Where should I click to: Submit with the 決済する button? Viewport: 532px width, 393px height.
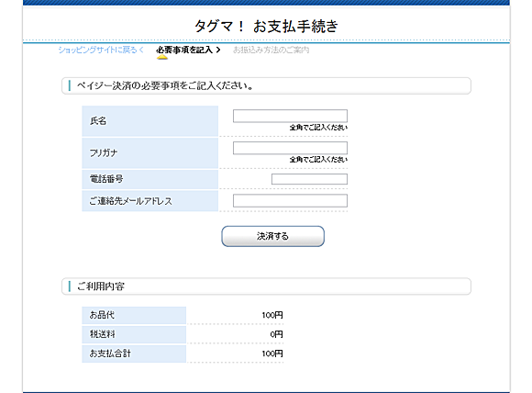272,236
